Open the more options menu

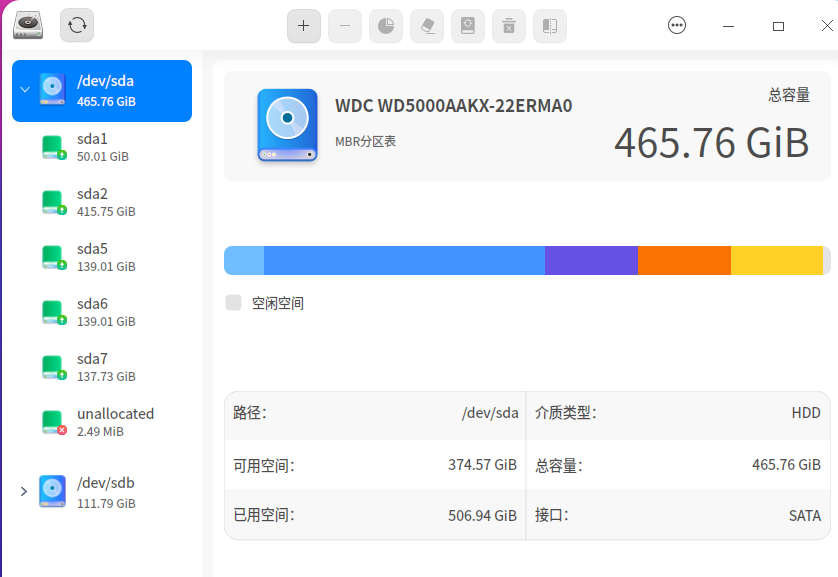677,25
